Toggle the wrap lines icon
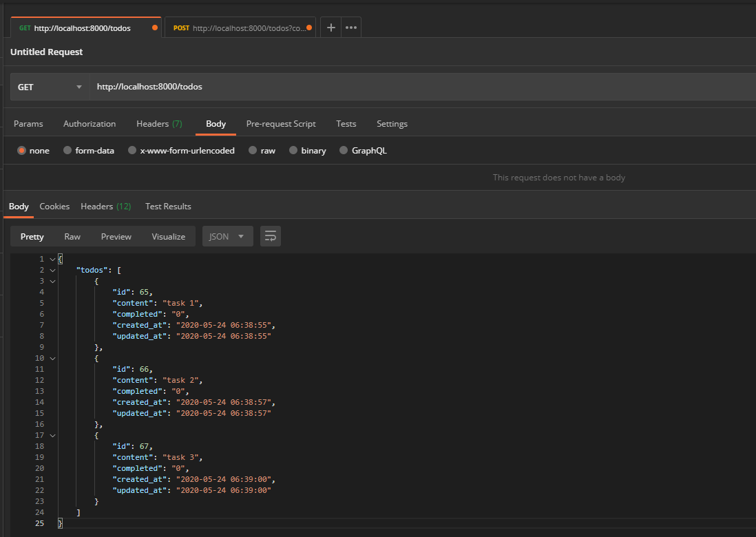 271,236
